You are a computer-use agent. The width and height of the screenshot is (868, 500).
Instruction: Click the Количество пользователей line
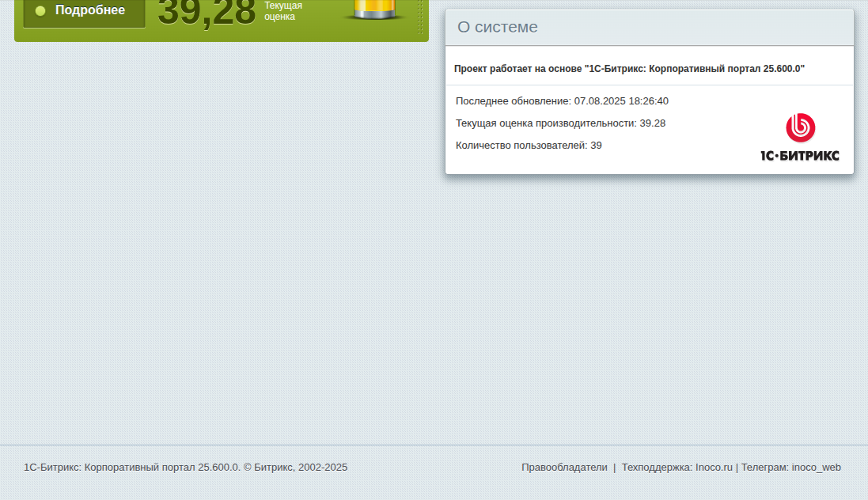[x=529, y=146]
